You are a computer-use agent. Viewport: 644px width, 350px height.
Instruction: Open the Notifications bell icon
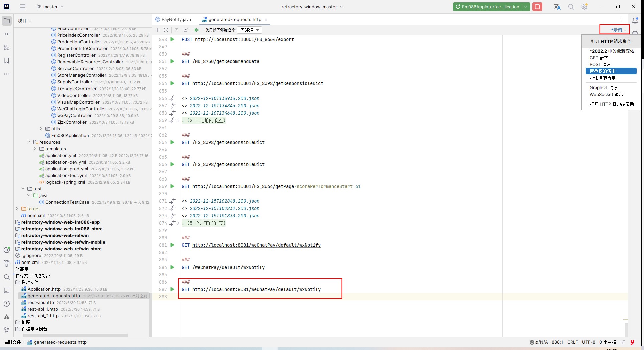(635, 20)
